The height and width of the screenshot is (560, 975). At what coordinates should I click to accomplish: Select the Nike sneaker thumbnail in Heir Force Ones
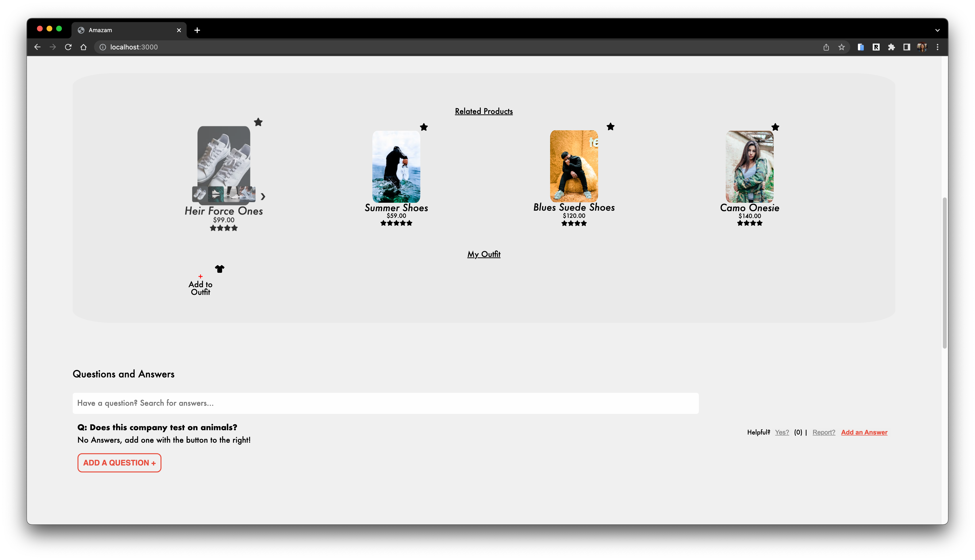click(x=247, y=194)
